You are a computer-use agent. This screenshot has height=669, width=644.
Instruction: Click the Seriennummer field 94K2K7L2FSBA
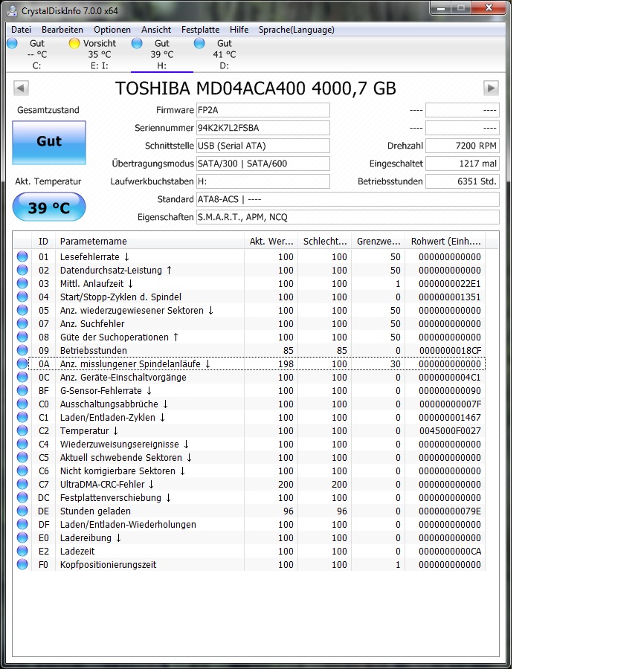263,128
